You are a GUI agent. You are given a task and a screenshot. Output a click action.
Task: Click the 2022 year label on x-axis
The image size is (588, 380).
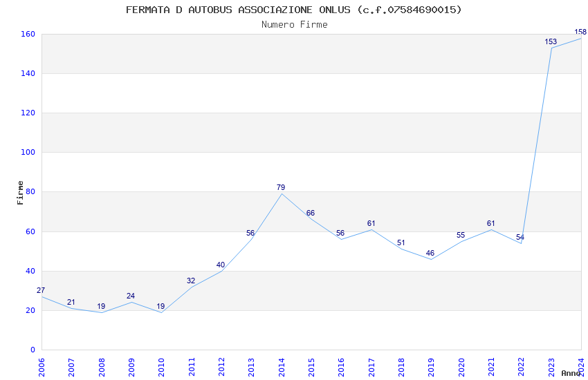(x=522, y=367)
